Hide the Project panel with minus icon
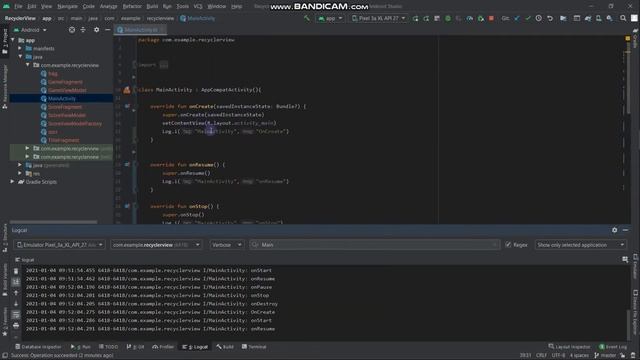 click(107, 30)
